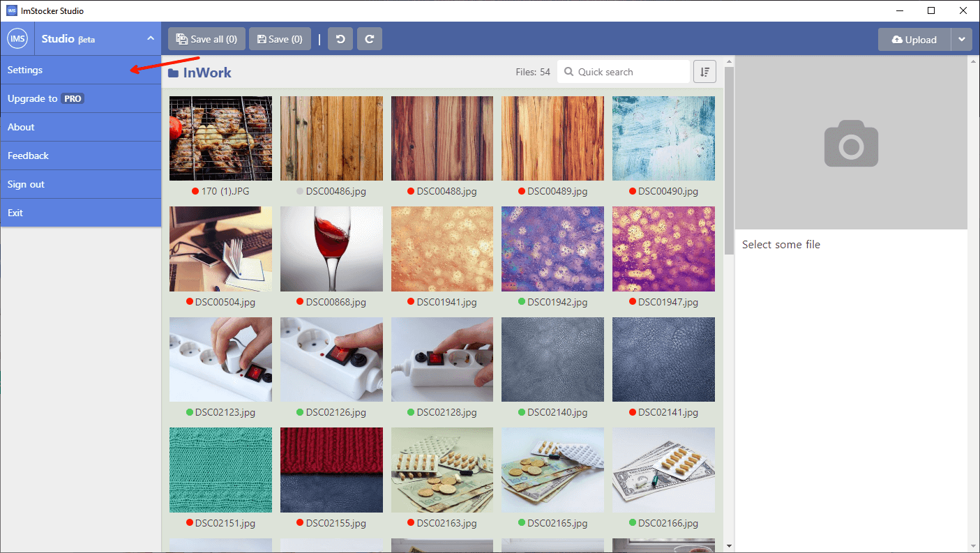Click the camera preview placeholder
980x553 pixels.
click(851, 143)
